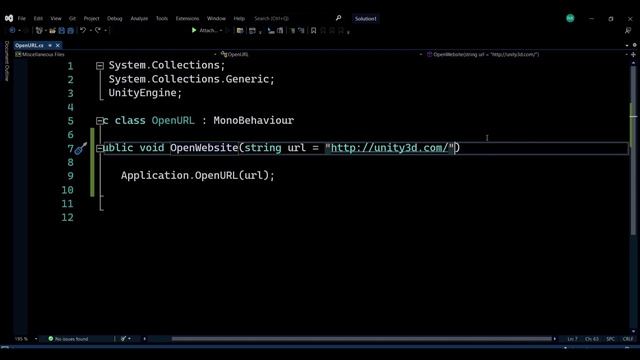This screenshot has height=360, width=640.
Task: Toggle the pin on OpenURL.cs tab
Action: click(x=50, y=45)
